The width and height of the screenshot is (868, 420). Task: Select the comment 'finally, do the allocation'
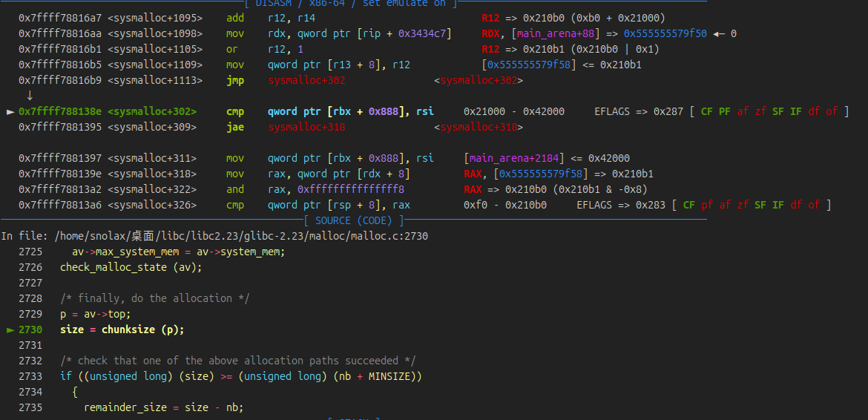click(155, 298)
